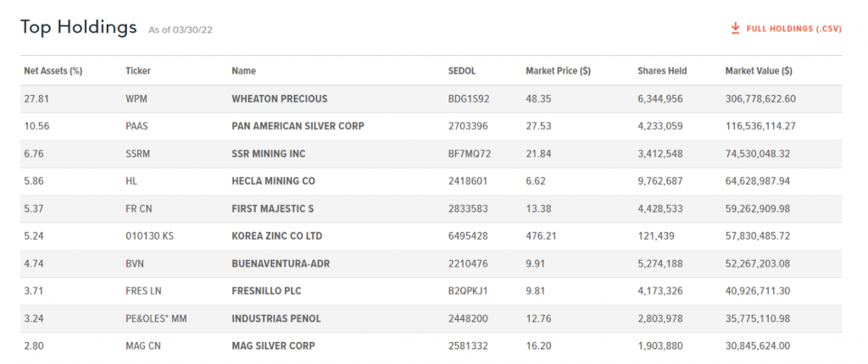
Task: Select the KOREA ZINC CO LTD name
Action: click(x=277, y=236)
